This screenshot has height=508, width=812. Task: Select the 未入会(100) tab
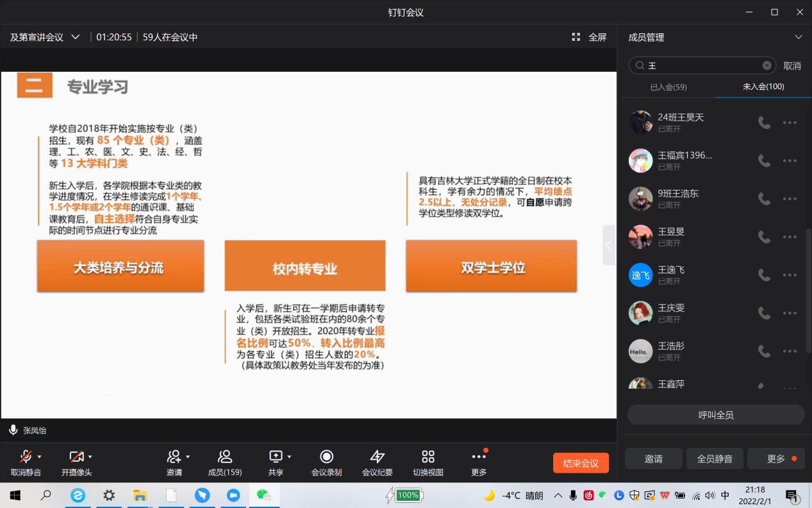point(763,87)
